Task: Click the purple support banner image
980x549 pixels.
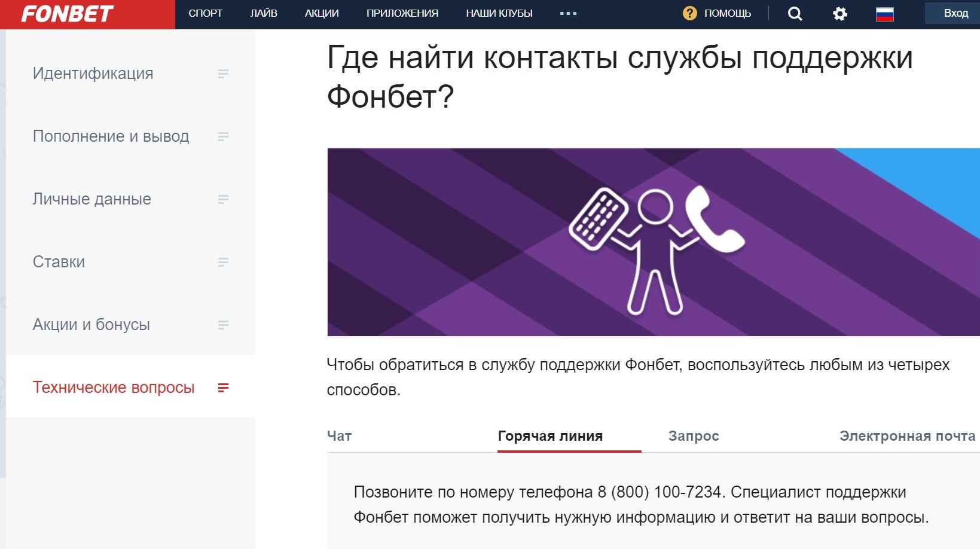Action: pos(654,242)
